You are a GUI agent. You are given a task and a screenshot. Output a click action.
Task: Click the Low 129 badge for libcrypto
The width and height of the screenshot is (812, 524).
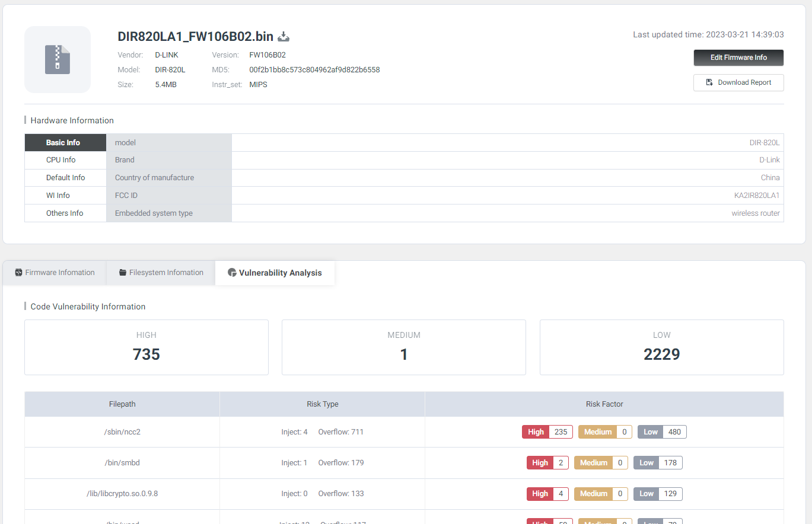[x=658, y=494]
